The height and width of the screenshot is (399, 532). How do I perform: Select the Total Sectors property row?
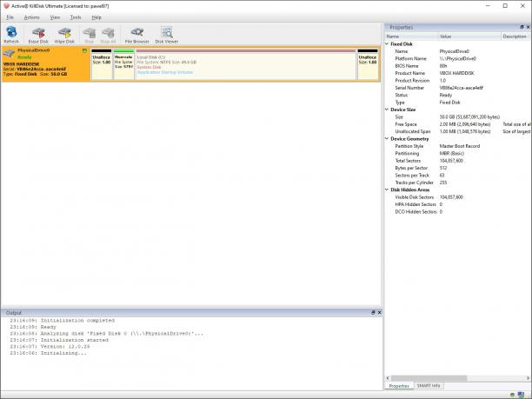coord(458,161)
